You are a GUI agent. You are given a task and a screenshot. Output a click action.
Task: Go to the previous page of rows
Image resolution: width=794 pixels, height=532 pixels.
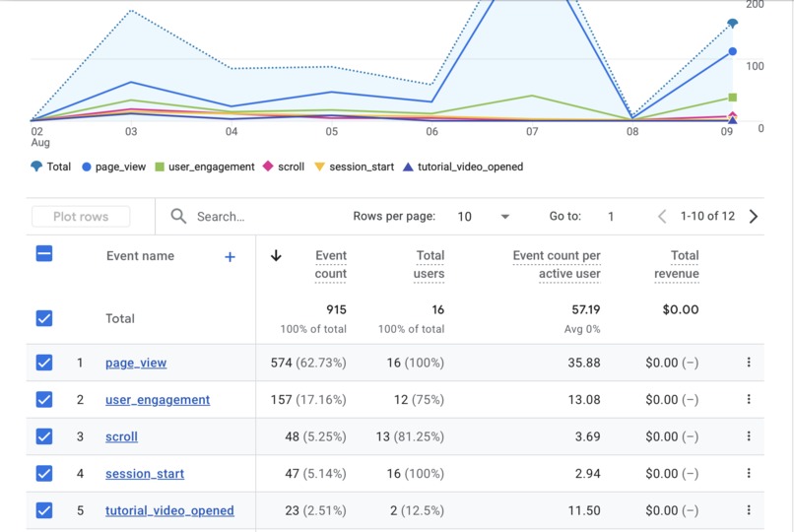pyautogui.click(x=662, y=217)
